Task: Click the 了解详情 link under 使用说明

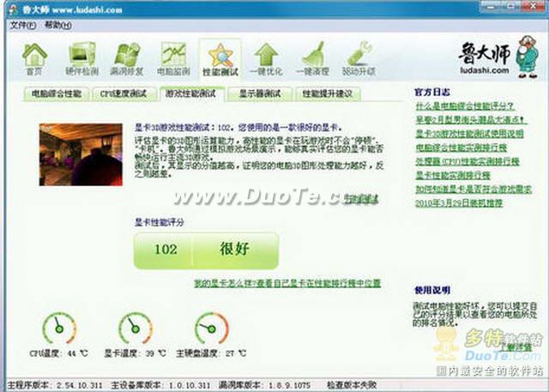Action: pyautogui.click(x=516, y=347)
